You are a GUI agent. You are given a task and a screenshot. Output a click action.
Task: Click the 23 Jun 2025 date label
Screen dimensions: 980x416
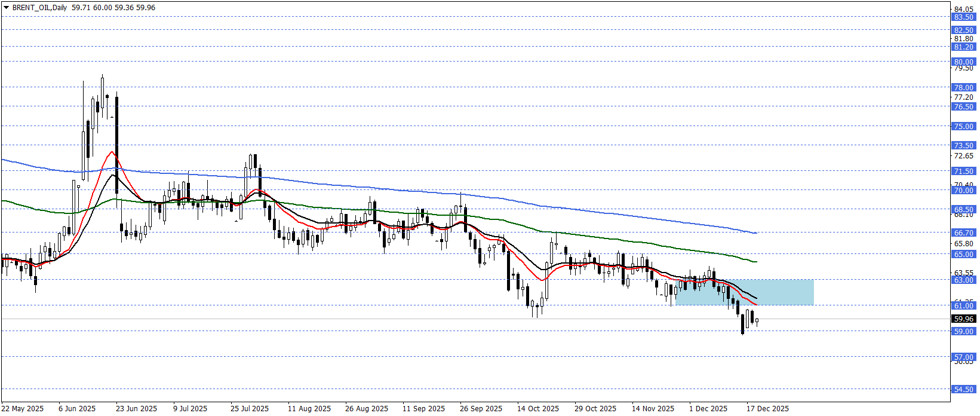click(136, 409)
